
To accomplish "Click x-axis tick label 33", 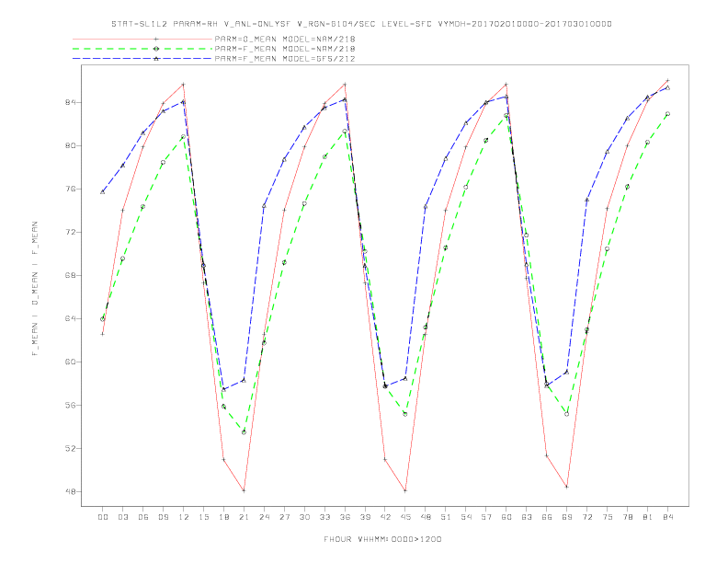I will coord(324,517).
